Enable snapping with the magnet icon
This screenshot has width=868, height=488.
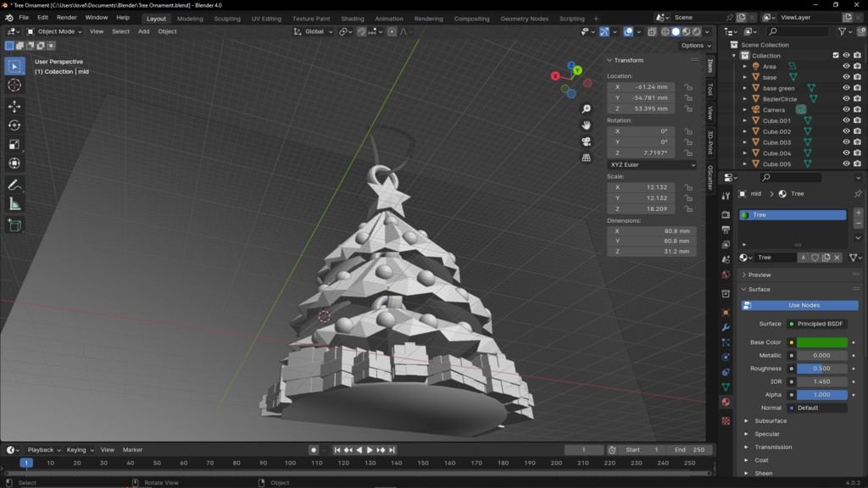pyautogui.click(x=363, y=31)
